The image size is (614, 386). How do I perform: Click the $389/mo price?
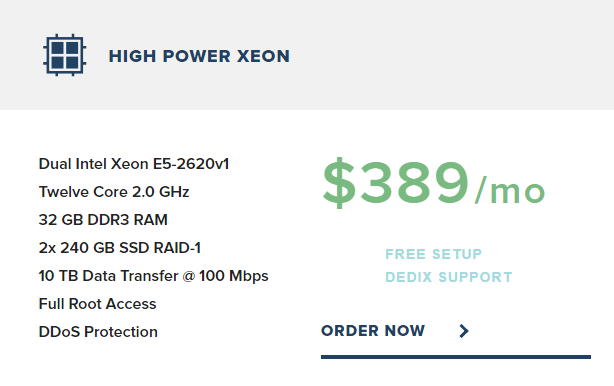click(433, 182)
